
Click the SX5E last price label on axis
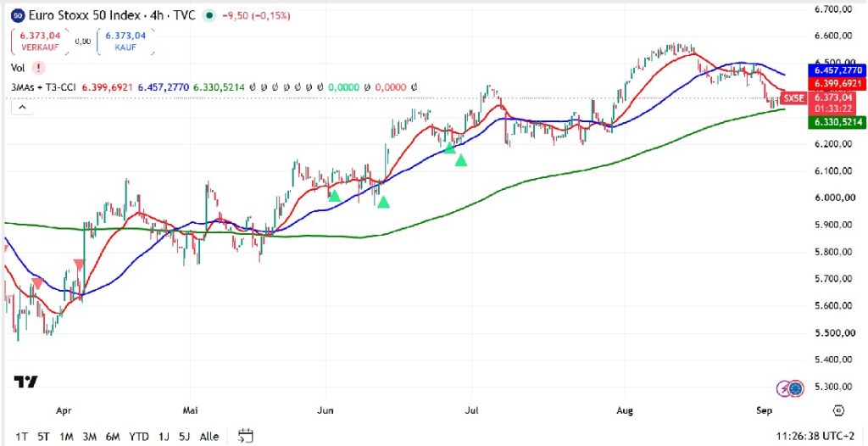[793, 98]
